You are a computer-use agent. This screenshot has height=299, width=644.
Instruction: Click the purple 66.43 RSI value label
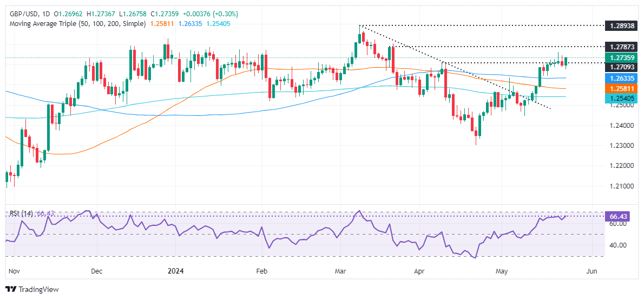point(621,217)
